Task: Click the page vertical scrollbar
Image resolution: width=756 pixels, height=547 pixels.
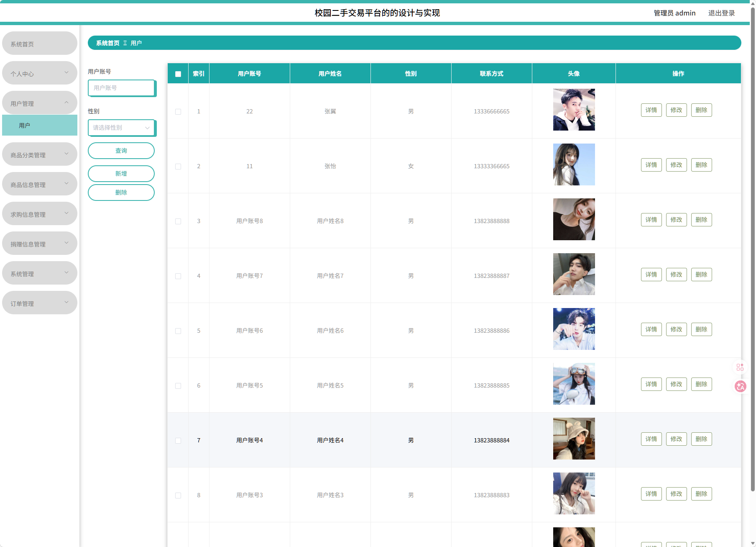Action: tap(753, 249)
